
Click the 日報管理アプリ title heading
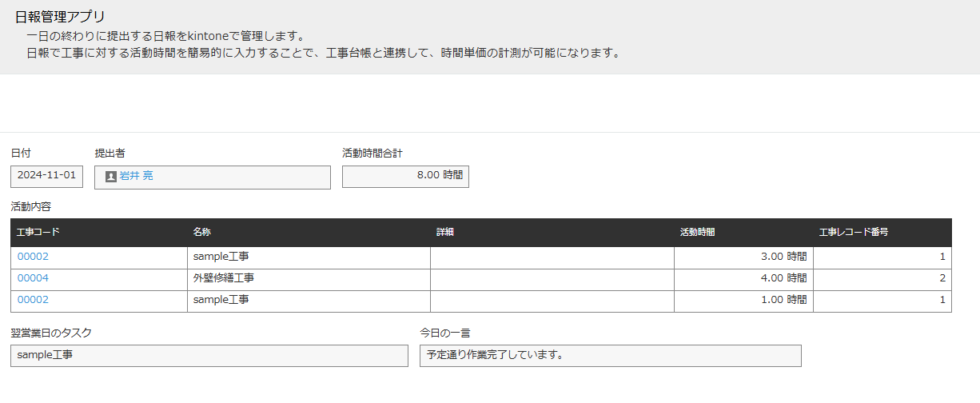pos(61,17)
